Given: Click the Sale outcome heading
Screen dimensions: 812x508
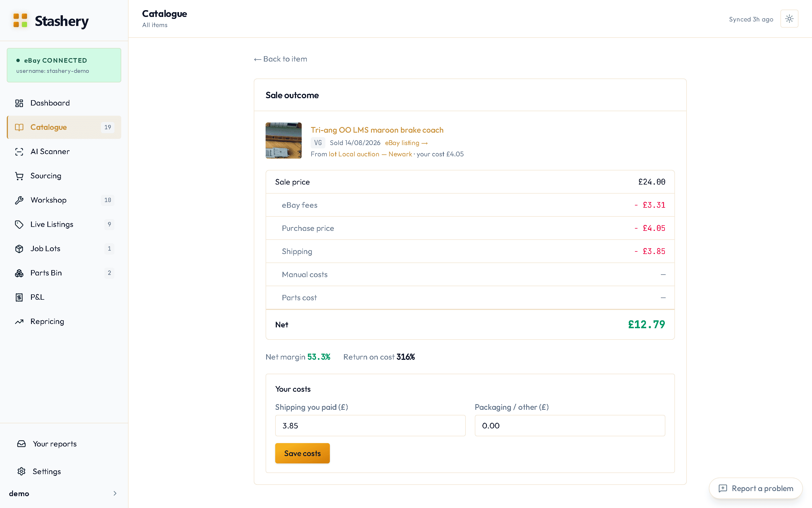Looking at the screenshot, I should click(x=292, y=95).
